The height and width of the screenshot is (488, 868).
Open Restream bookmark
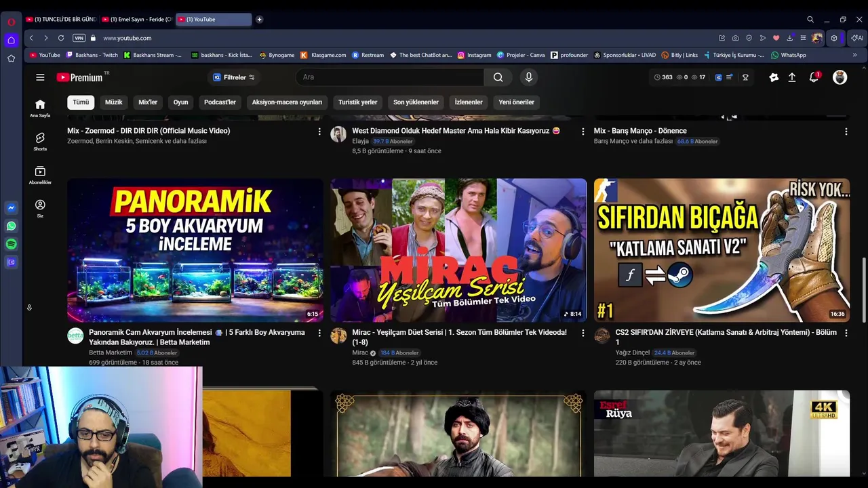[368, 55]
